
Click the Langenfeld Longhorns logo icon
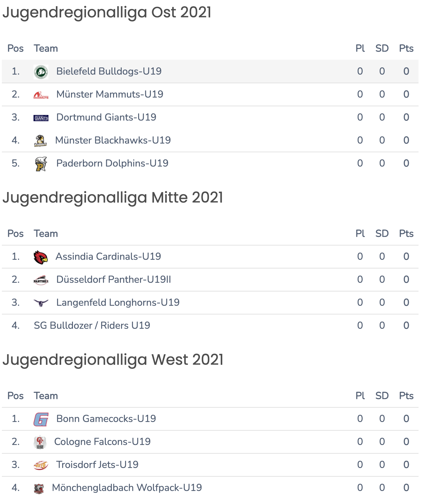[x=41, y=303]
